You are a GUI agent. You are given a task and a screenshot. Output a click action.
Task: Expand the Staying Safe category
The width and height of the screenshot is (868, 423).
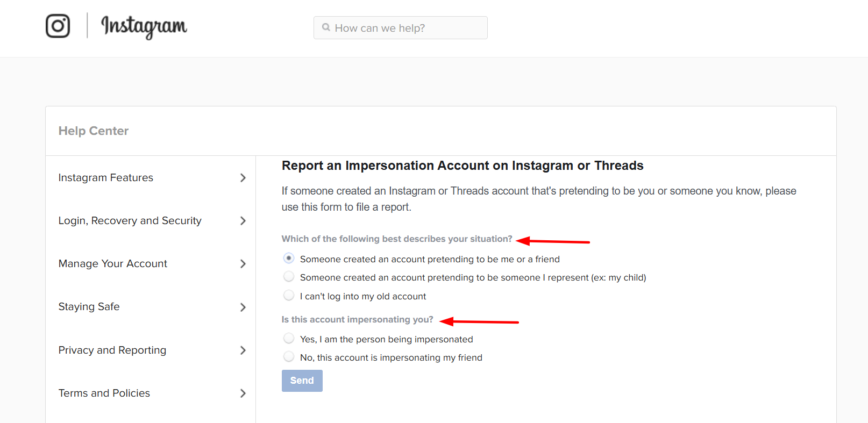(x=89, y=306)
